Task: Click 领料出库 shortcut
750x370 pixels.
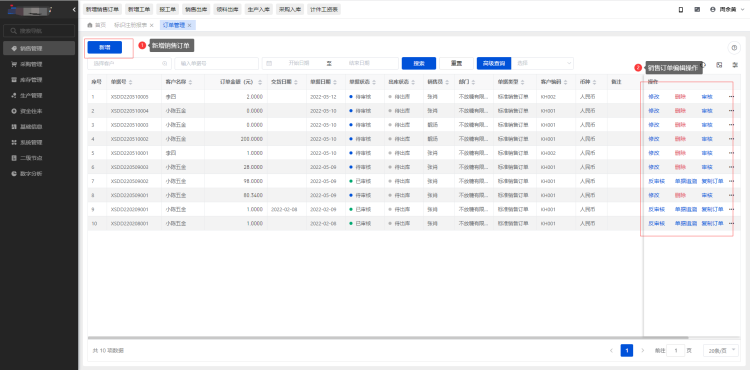Action: pyautogui.click(x=227, y=10)
